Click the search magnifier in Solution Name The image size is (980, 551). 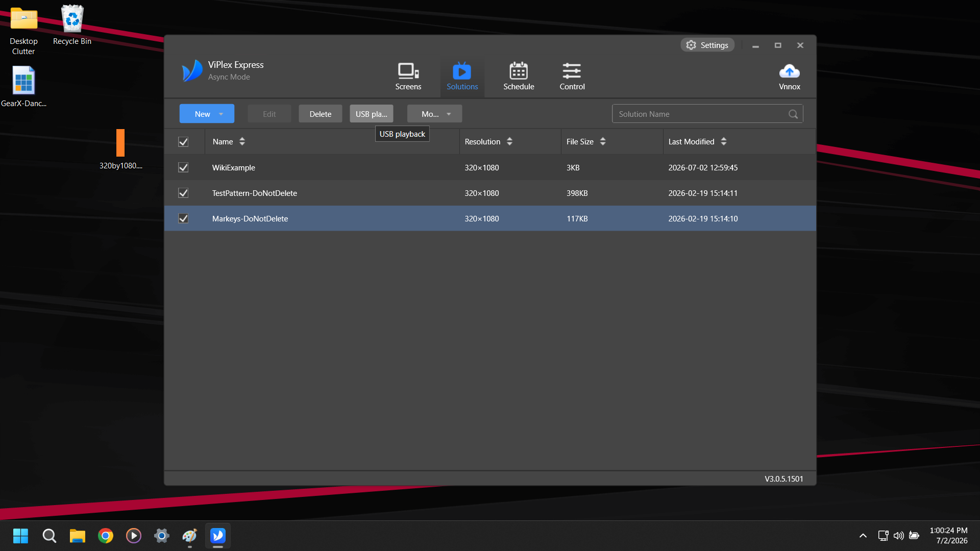pos(793,114)
